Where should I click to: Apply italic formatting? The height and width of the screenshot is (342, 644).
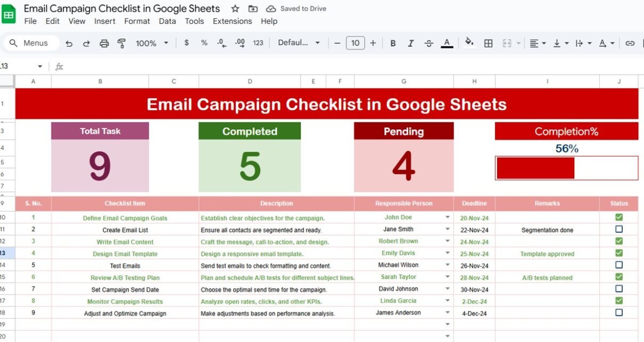pos(411,43)
